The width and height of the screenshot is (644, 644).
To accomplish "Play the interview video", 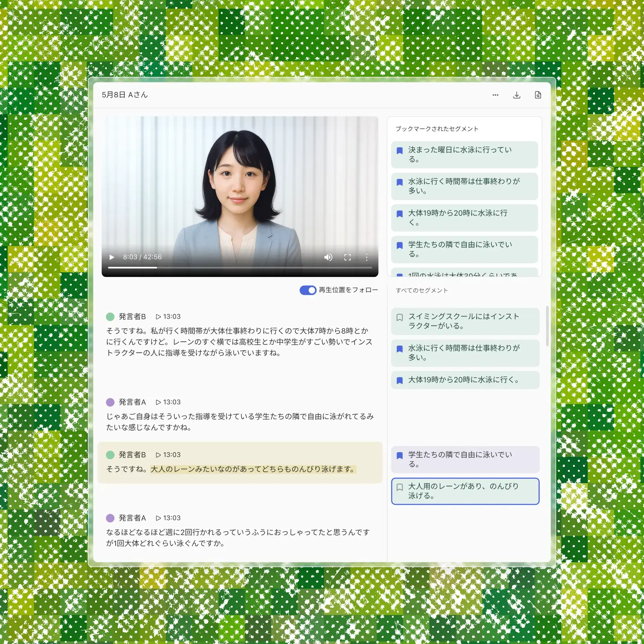I will click(112, 257).
